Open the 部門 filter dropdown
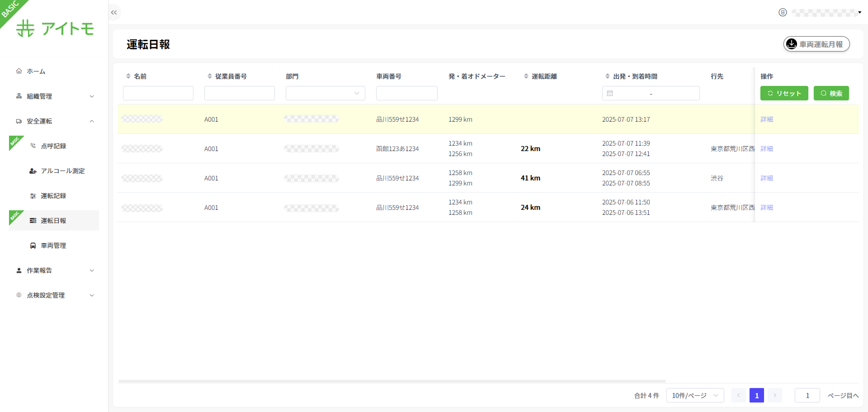The width and height of the screenshot is (868, 412). tap(325, 93)
